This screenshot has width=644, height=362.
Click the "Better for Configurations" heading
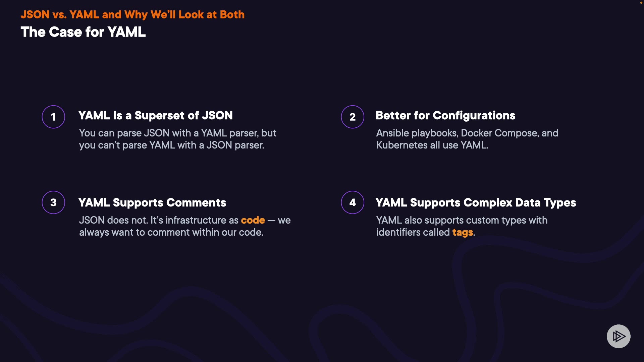coord(445,116)
